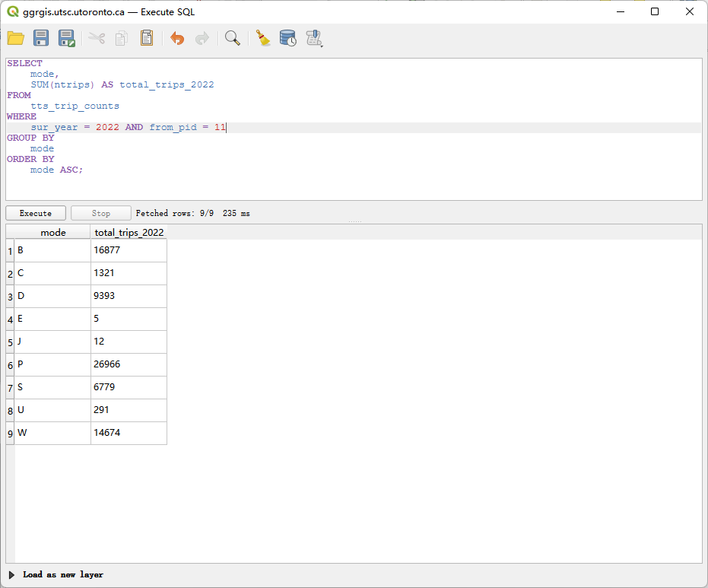The height and width of the screenshot is (588, 708).
Task: Open the store query scroll icon dropdown
Action: tap(314, 38)
